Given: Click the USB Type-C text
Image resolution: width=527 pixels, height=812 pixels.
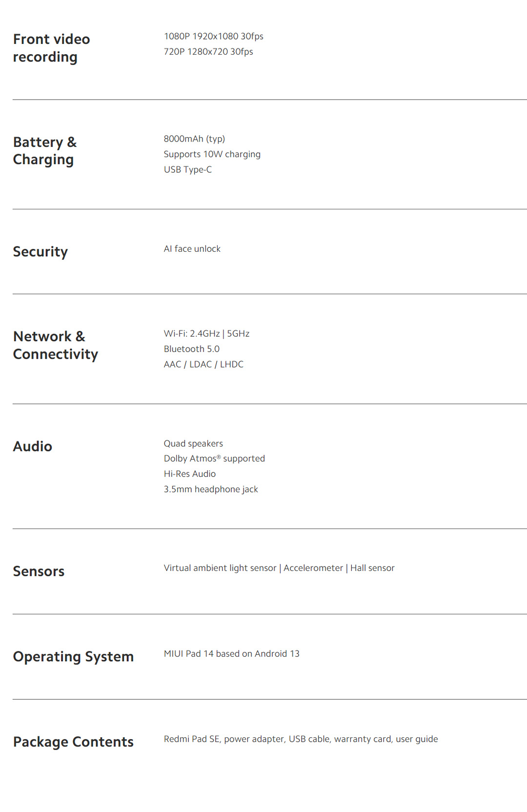Looking at the screenshot, I should [x=187, y=169].
